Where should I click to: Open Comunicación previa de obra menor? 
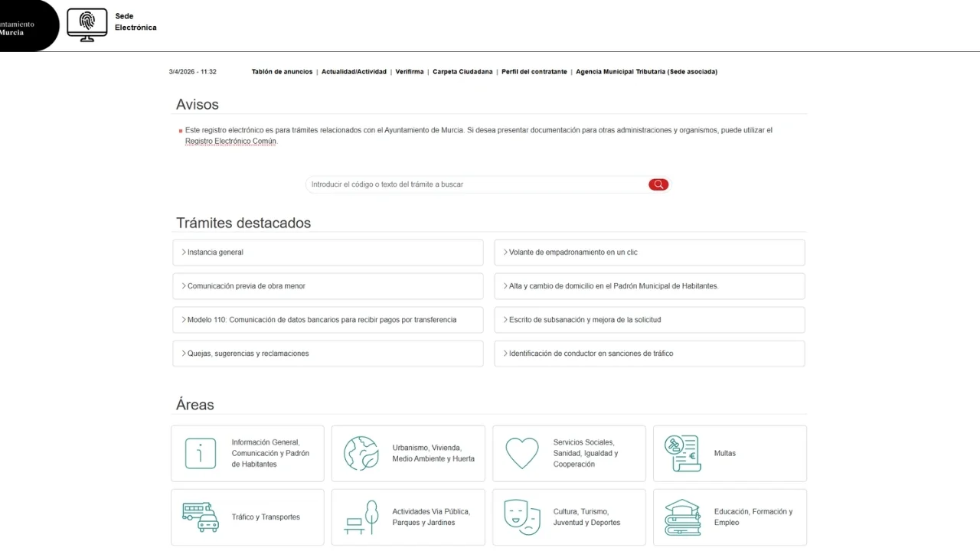click(x=328, y=286)
